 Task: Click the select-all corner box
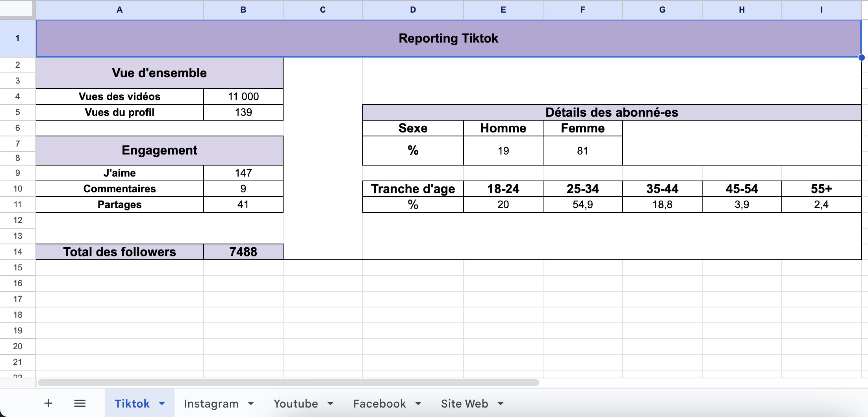[x=16, y=9]
